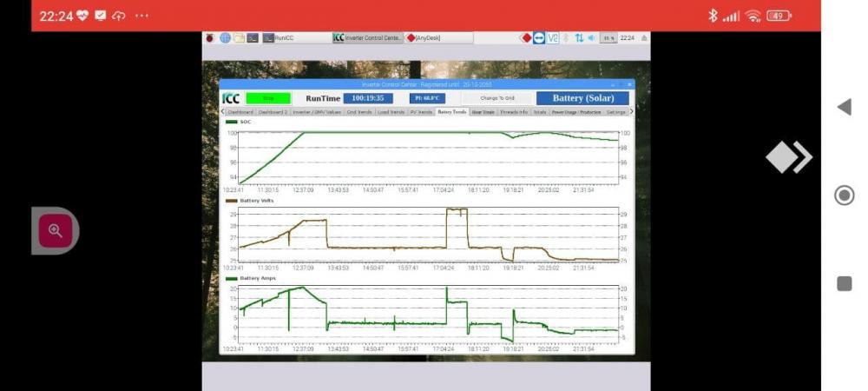Launch the web browser globe icon
This screenshot has height=391, width=868.
coord(225,37)
